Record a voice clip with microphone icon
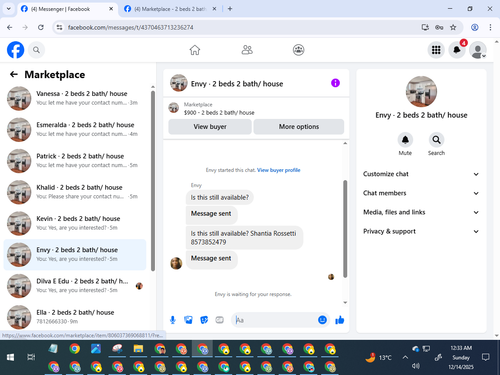500x375 pixels. click(x=173, y=320)
